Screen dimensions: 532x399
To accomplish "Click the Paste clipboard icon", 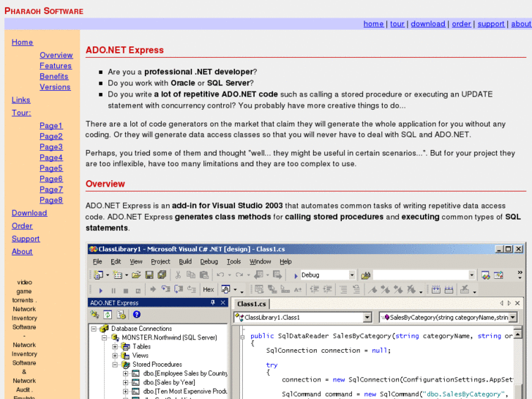I will click(204, 275).
